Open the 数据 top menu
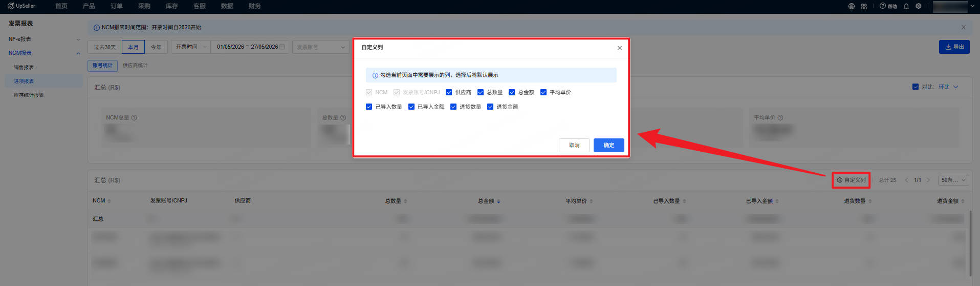This screenshot has height=286, width=980. (227, 6)
